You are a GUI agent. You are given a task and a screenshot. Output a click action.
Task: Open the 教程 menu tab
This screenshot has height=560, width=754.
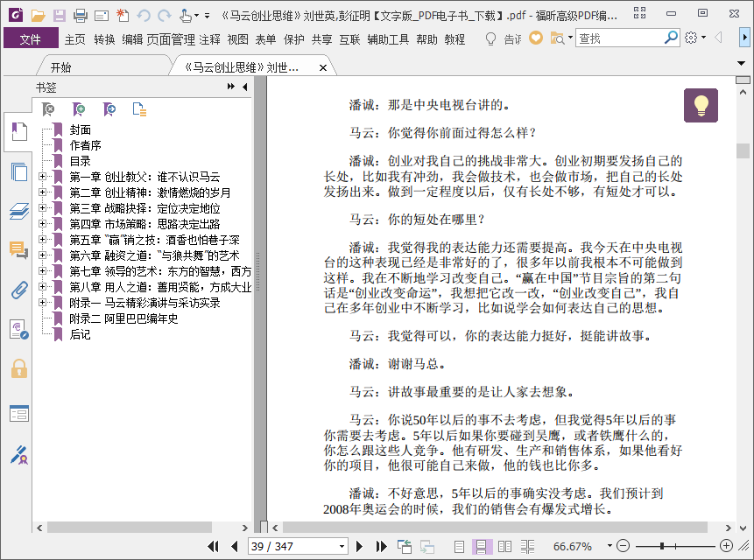click(455, 38)
